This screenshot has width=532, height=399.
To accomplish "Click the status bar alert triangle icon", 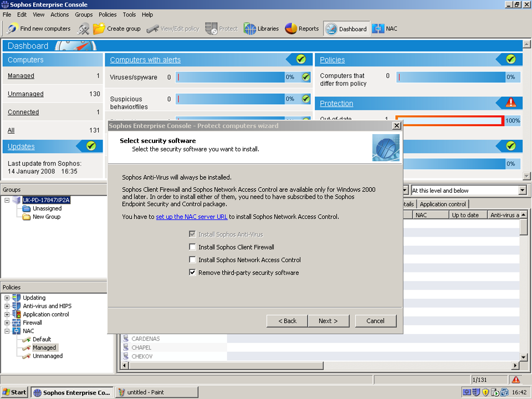I will 516,380.
